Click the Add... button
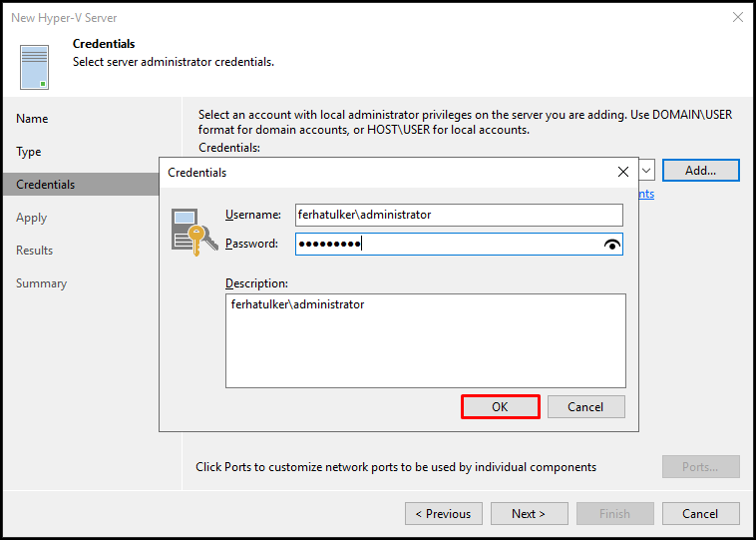This screenshot has width=756, height=540. tap(700, 171)
